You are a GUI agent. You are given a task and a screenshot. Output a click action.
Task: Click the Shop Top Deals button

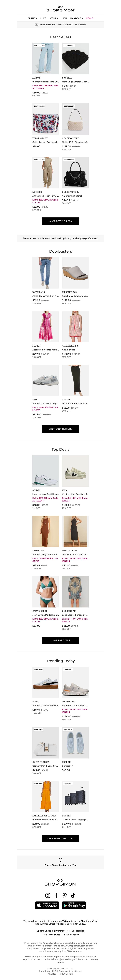[x=60, y=640]
